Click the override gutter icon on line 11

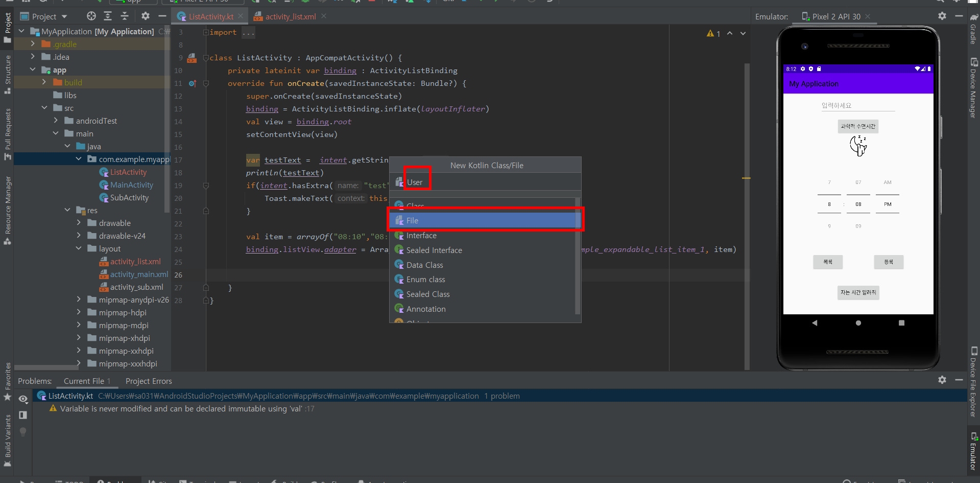(x=192, y=83)
